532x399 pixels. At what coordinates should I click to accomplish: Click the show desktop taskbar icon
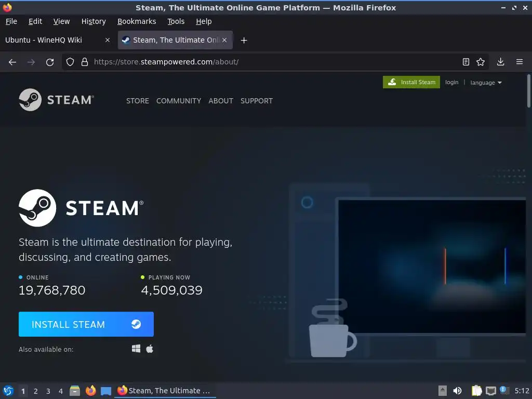coord(106,391)
